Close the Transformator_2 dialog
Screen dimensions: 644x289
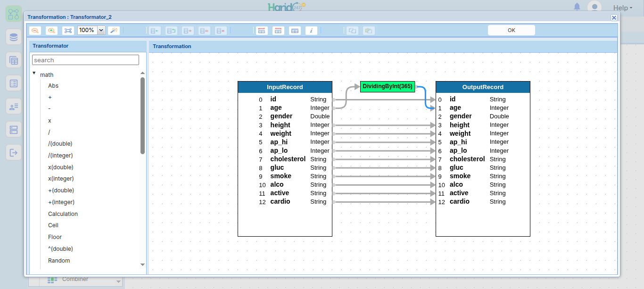pyautogui.click(x=614, y=17)
